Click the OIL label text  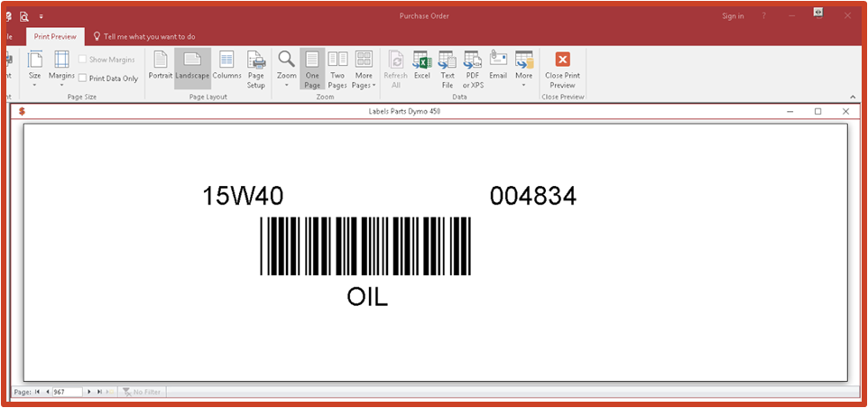coord(367,297)
